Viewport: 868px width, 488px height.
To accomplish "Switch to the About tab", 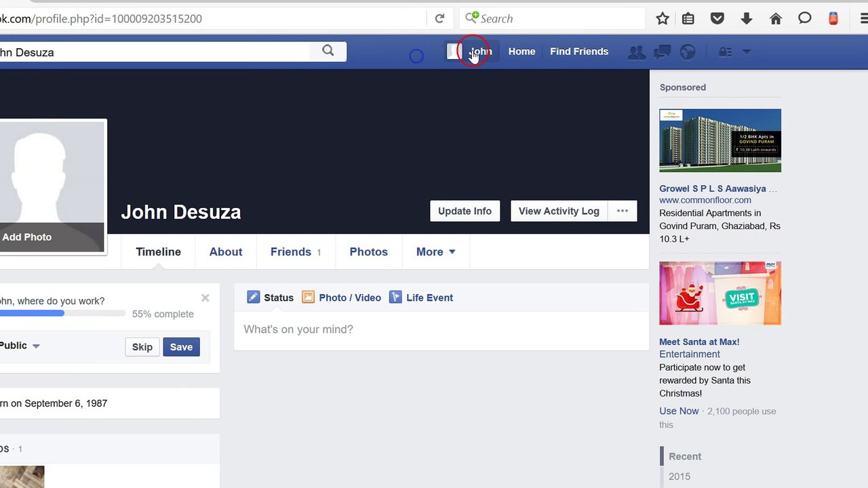I will [226, 251].
